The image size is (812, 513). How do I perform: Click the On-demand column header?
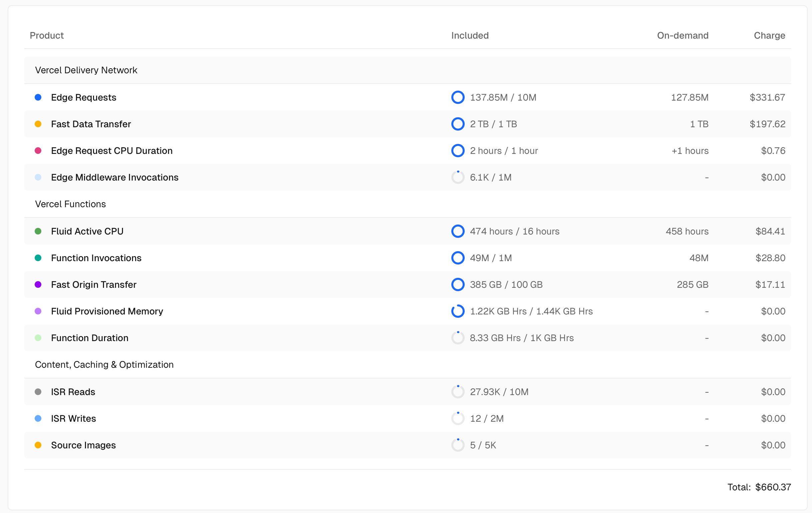[x=682, y=35]
